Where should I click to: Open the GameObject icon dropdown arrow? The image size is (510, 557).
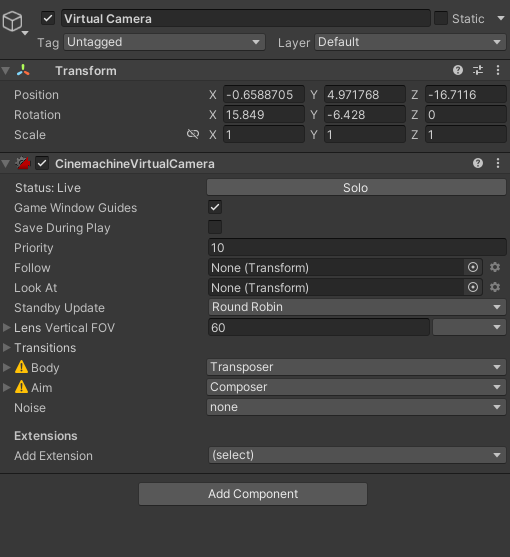pyautogui.click(x=25, y=33)
